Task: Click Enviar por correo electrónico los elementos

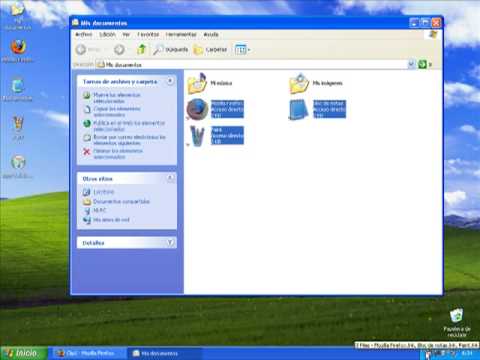Action: point(129,140)
